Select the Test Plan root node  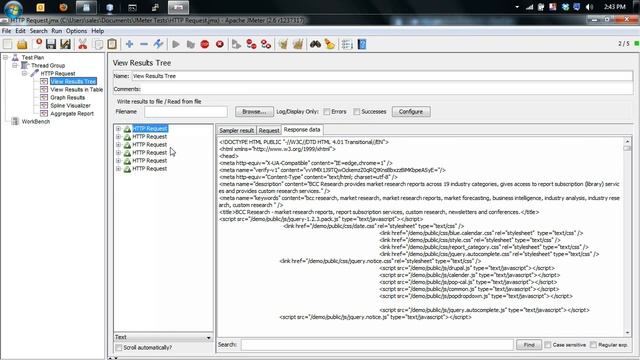pyautogui.click(x=33, y=58)
